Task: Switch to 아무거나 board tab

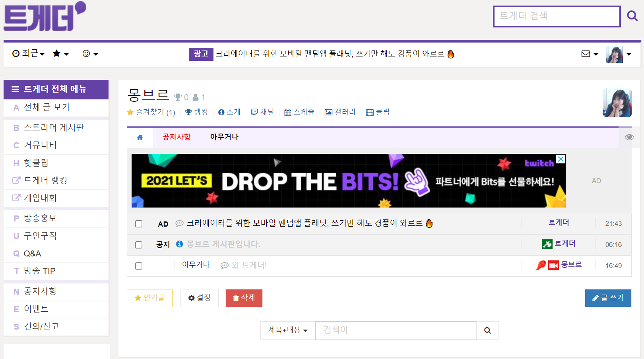Action: click(x=224, y=137)
